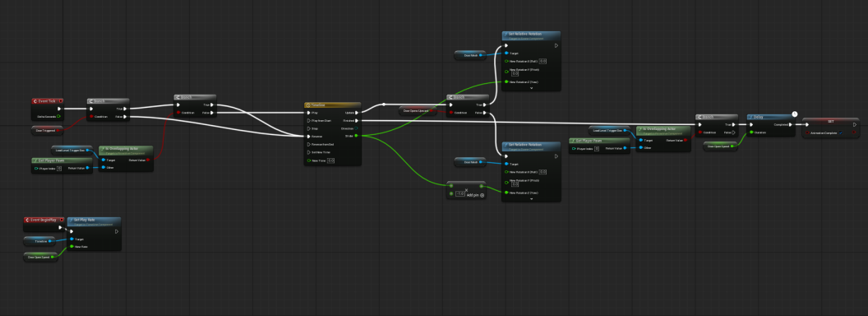Edit the Timeline New Time value field
Image resolution: width=868 pixels, height=316 pixels.
[330, 160]
